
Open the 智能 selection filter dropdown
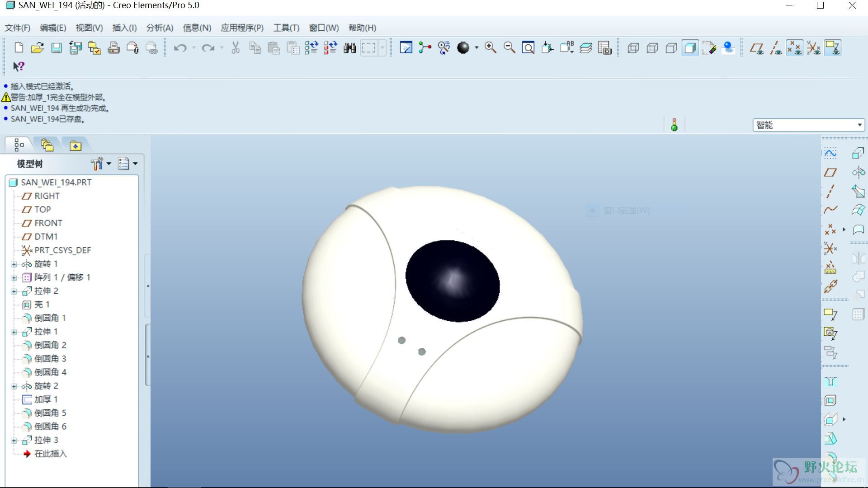pos(859,125)
